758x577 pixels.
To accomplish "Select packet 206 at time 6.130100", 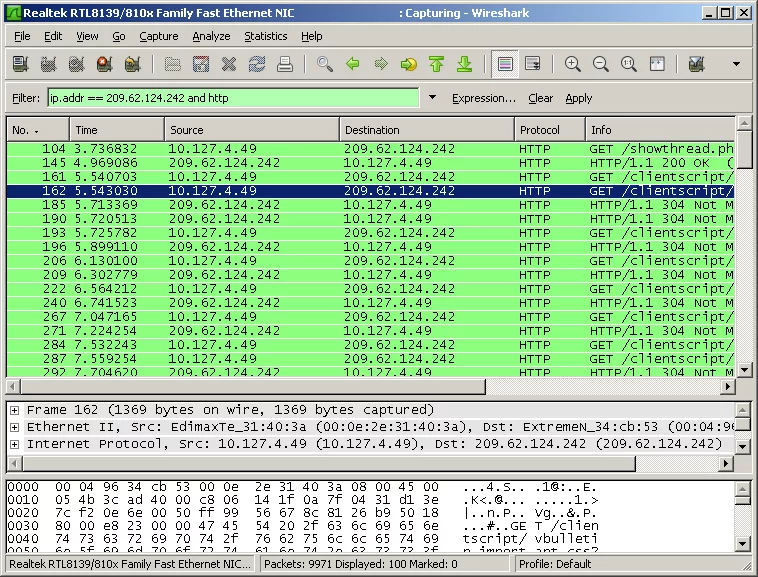I will 370,261.
